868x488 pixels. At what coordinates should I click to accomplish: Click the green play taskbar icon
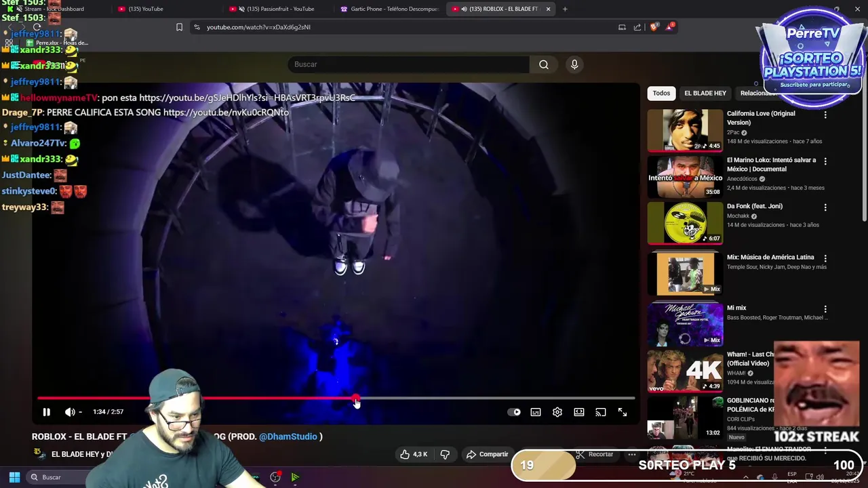[x=295, y=477]
